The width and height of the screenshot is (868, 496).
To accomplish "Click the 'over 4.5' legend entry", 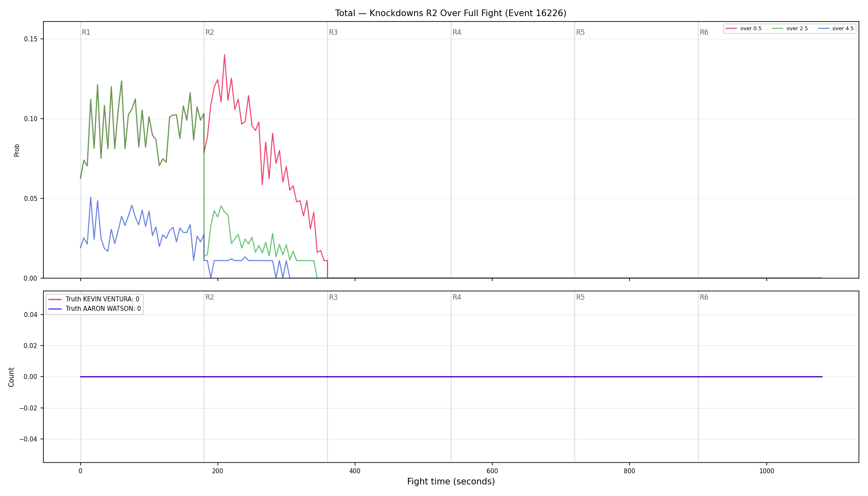I will coord(836,29).
